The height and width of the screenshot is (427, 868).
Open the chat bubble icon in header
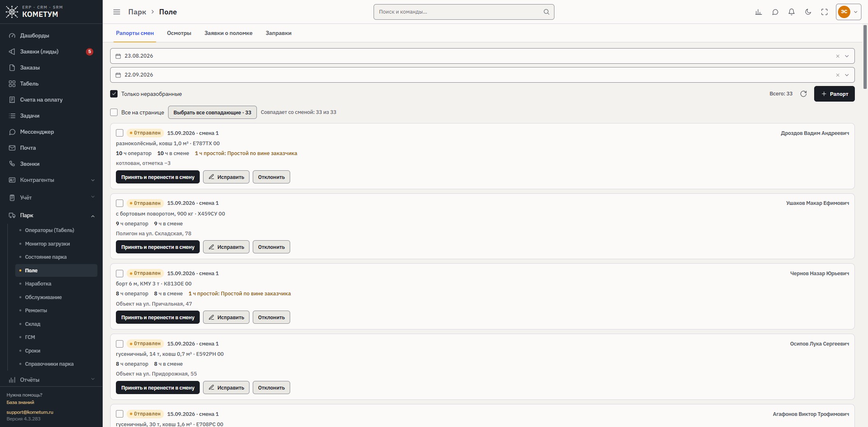click(x=775, y=12)
